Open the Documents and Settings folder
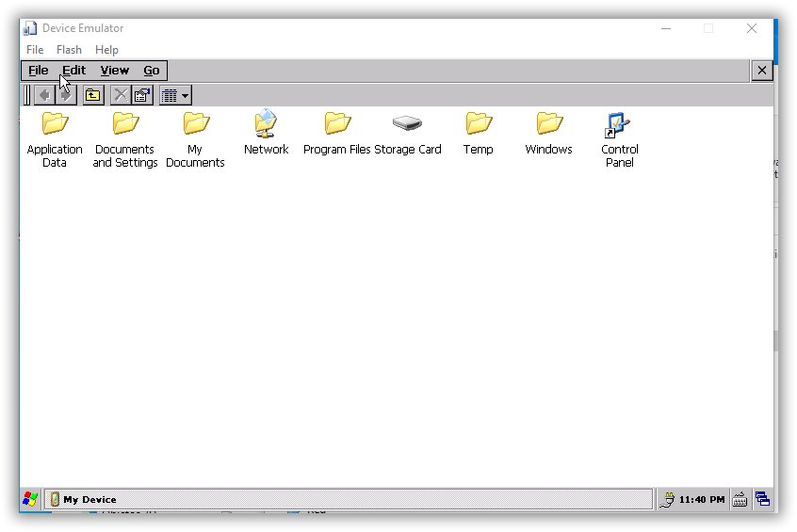The width and height of the screenshot is (797, 532). pyautogui.click(x=125, y=139)
